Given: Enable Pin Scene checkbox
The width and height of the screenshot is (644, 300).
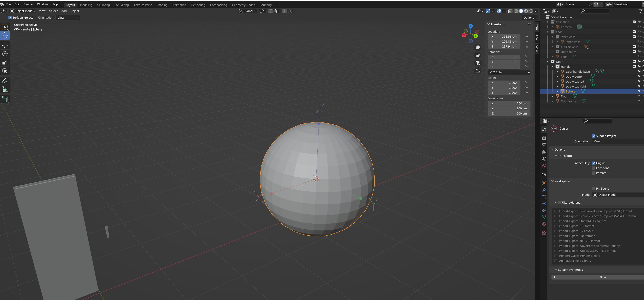Looking at the screenshot, I should click(594, 189).
